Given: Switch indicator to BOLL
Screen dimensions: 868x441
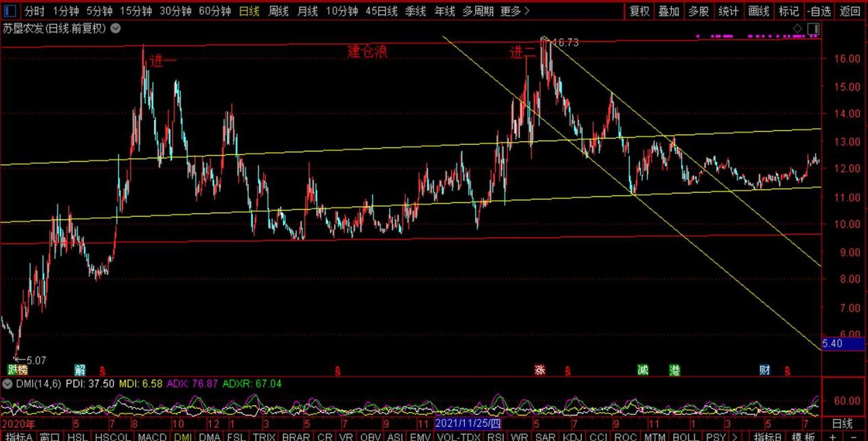Looking at the screenshot, I should 685,437.
